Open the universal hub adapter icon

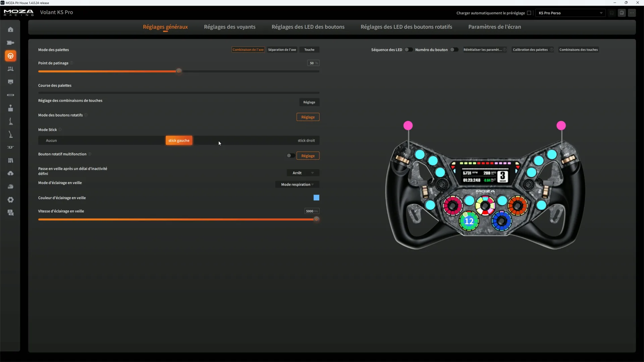point(10,147)
